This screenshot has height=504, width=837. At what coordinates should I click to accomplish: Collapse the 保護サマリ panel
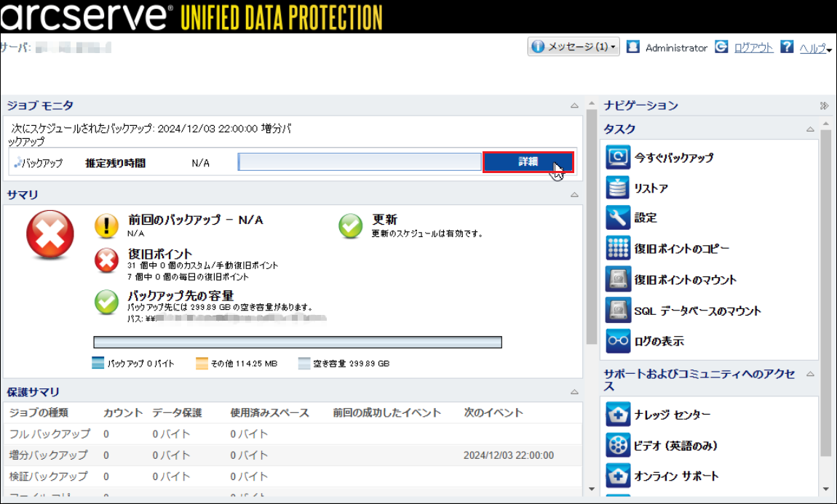[x=574, y=392]
